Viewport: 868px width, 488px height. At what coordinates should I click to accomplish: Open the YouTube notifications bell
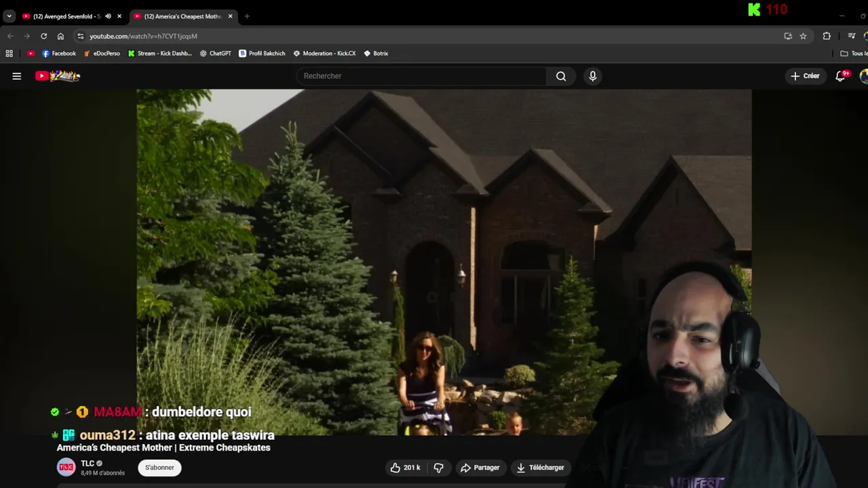pyautogui.click(x=841, y=76)
